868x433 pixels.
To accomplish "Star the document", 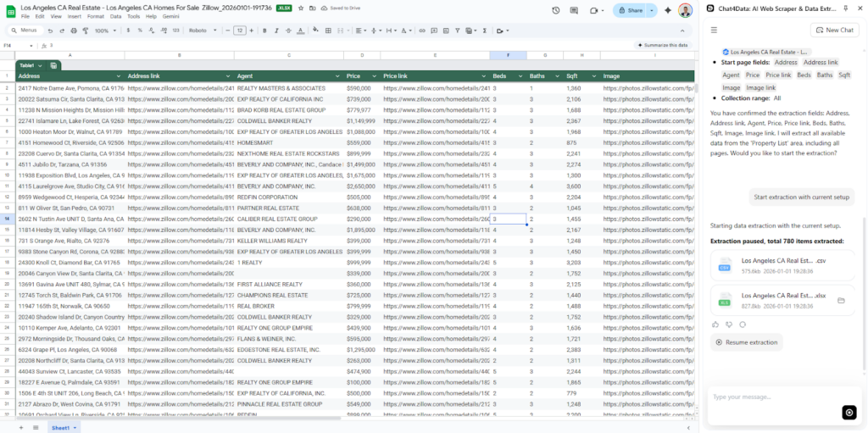I will click(301, 8).
